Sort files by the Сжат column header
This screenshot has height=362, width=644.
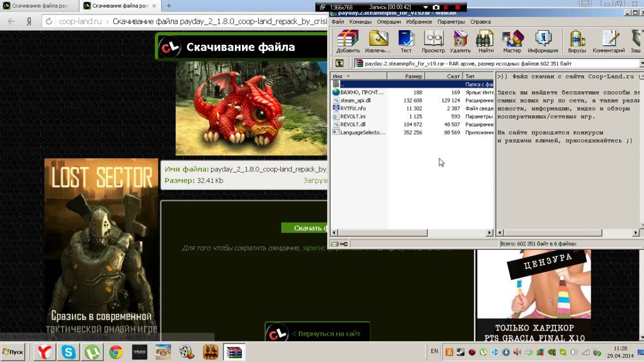point(444,76)
